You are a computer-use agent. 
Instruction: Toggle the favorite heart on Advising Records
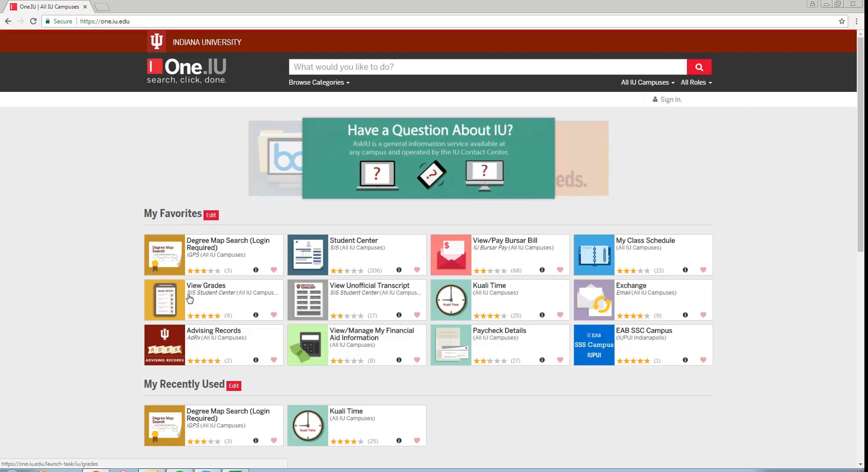[x=274, y=360]
